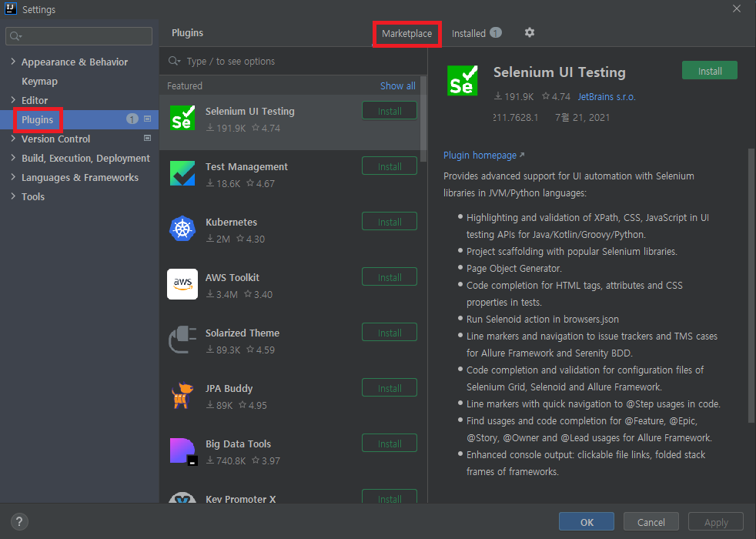Expand the Tools settings node

(x=13, y=196)
